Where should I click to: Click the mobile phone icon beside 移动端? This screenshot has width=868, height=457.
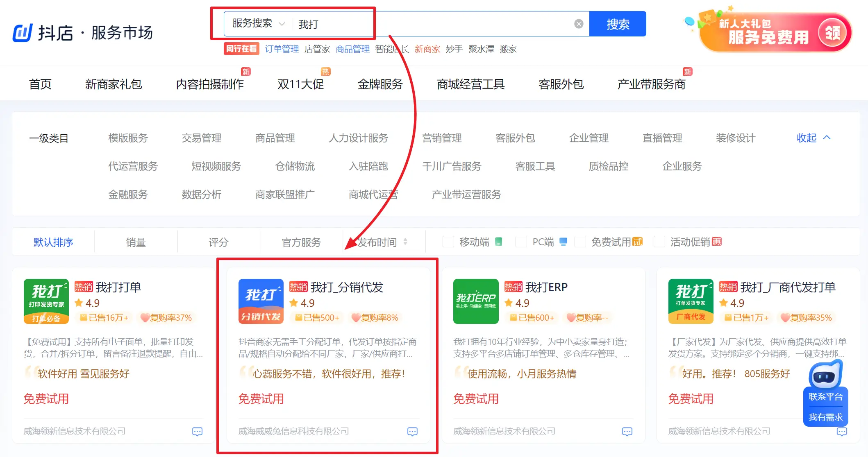coord(498,242)
